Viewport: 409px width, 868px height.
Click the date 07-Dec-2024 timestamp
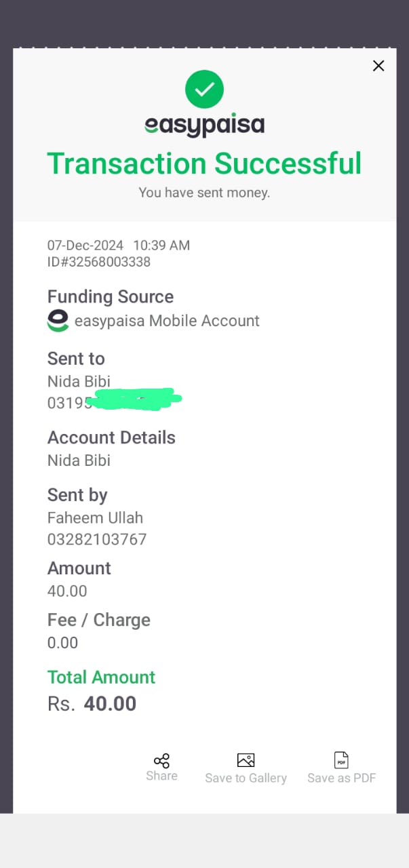pyautogui.click(x=85, y=245)
